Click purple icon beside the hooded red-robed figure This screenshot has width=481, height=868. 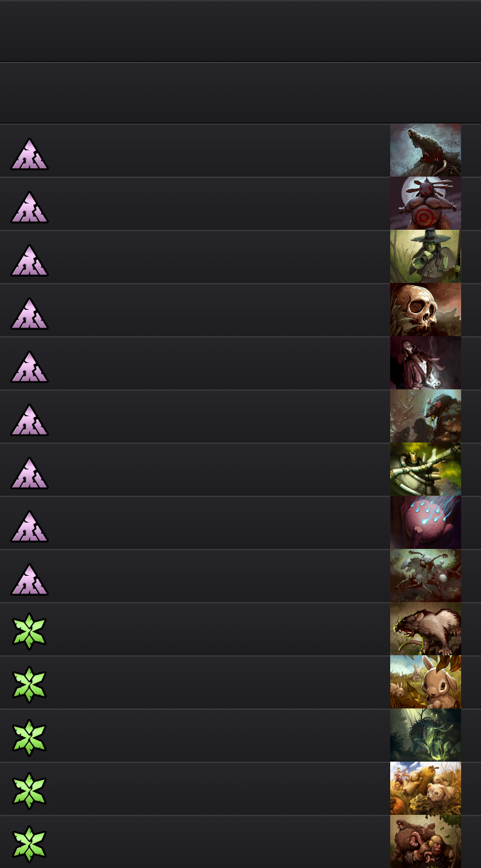tap(29, 367)
